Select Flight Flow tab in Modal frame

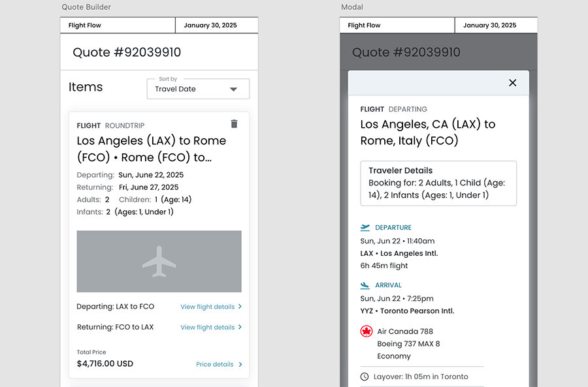click(397, 25)
